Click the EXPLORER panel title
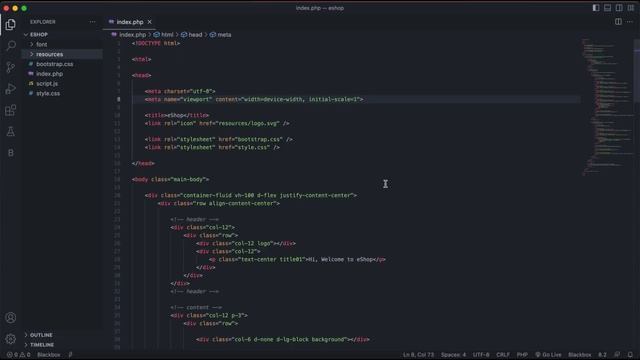 pyautogui.click(x=42, y=22)
